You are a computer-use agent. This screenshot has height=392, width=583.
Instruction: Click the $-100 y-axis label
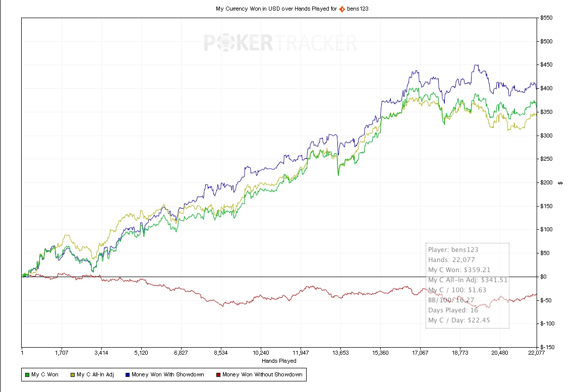pos(547,323)
